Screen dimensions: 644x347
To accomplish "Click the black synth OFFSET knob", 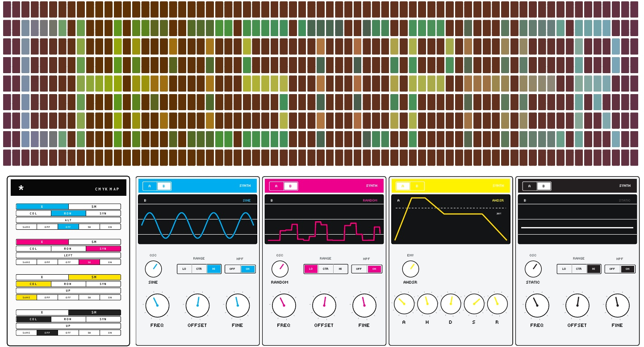I will [577, 306].
